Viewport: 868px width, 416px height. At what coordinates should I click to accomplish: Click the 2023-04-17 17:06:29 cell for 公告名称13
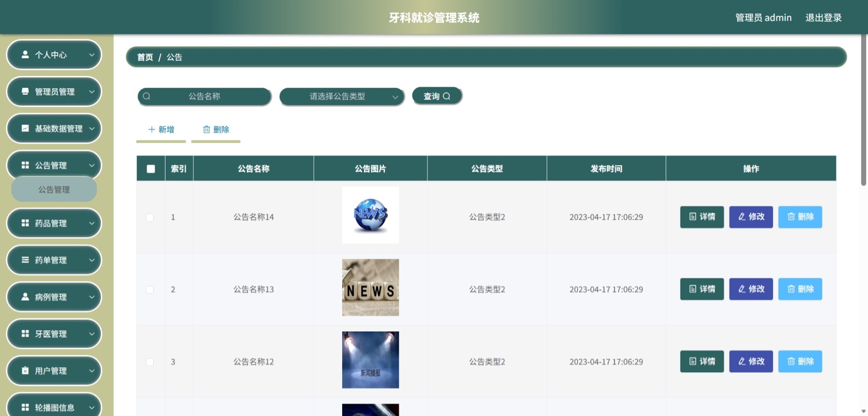pyautogui.click(x=606, y=289)
